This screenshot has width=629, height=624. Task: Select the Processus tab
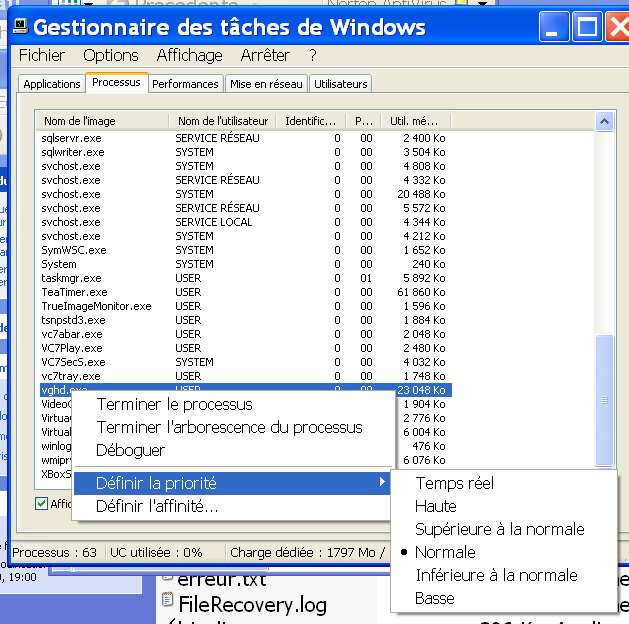coord(116,82)
